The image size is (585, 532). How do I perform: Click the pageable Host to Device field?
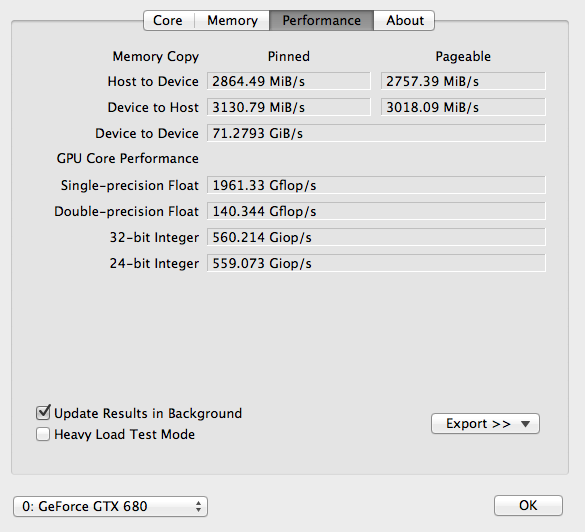tap(463, 81)
